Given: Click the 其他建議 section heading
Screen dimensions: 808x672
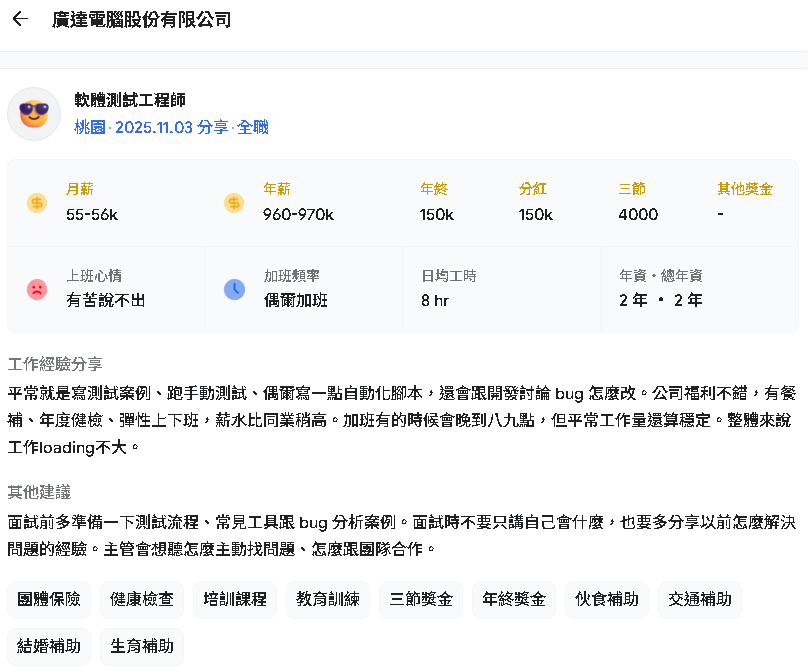Looking at the screenshot, I should [39, 493].
